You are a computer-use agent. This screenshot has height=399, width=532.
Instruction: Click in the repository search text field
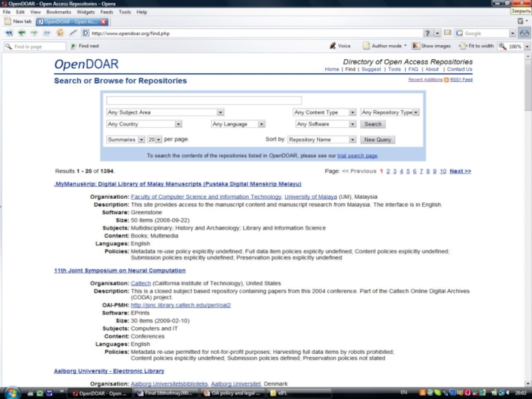click(204, 100)
